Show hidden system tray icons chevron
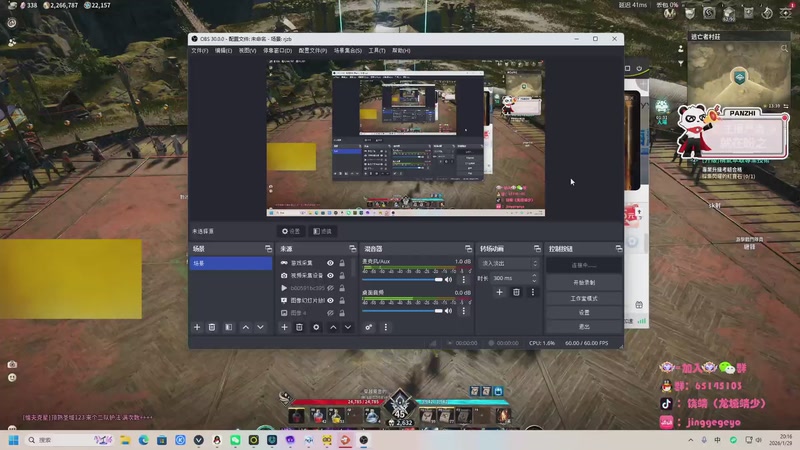 690,440
